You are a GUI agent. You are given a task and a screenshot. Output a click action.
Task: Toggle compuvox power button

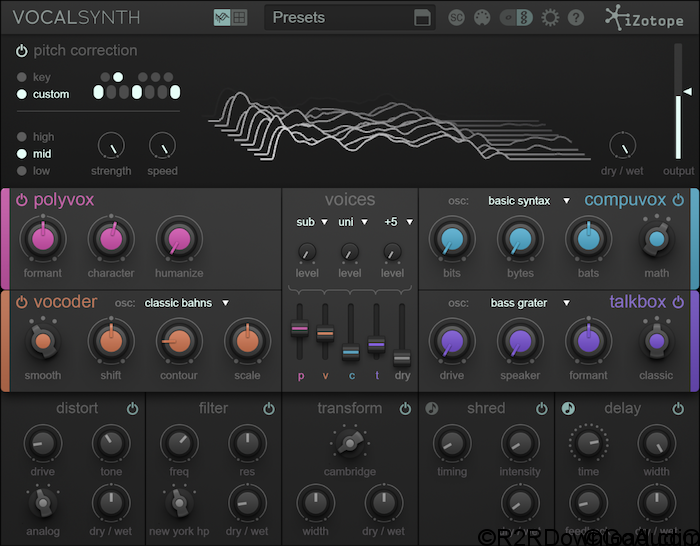678,200
